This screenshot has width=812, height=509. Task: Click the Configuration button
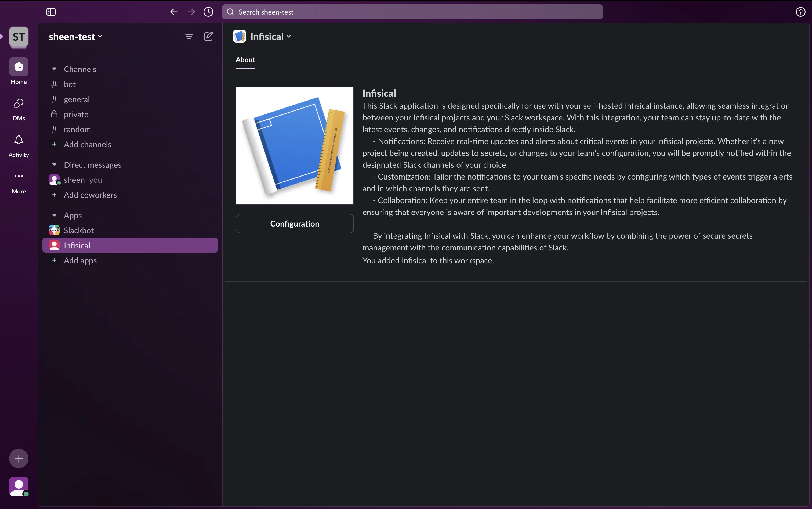(295, 224)
